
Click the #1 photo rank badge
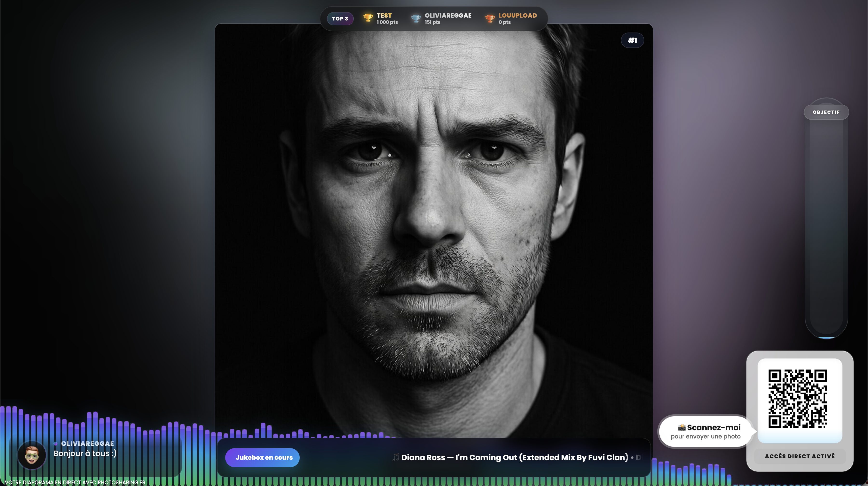click(632, 40)
